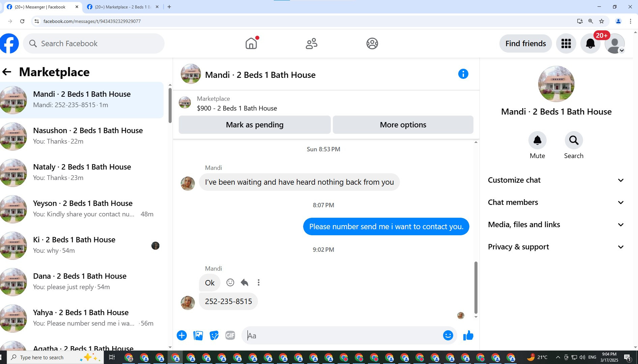
Task: Click the chat list scrollbar thumb
Action: [x=170, y=105]
